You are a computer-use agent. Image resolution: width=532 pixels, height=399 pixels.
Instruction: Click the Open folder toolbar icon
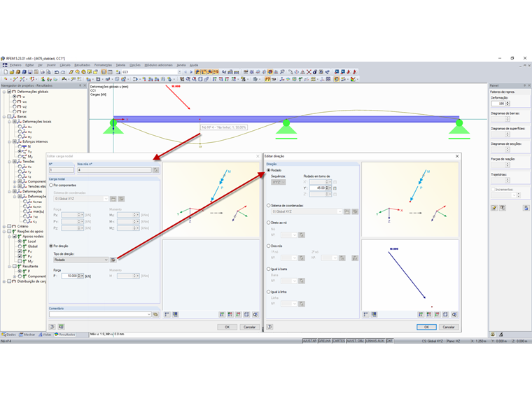pyautogui.click(x=11, y=72)
